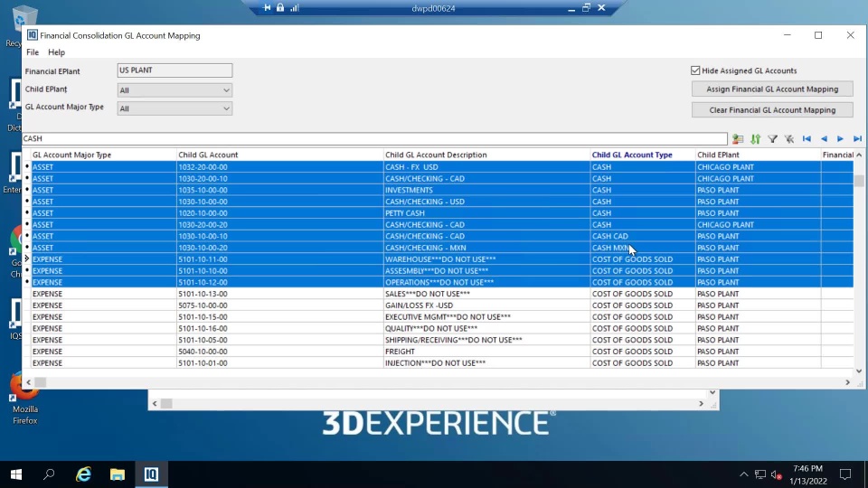Open taskbar search magnifier
The height and width of the screenshot is (488, 868).
(49, 474)
